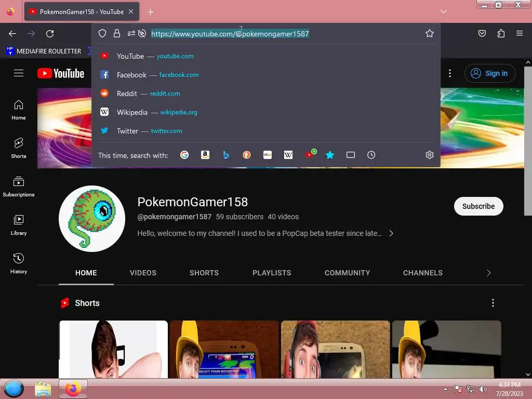Open site permissions icon in address bar
532x399 pixels.
click(131, 34)
